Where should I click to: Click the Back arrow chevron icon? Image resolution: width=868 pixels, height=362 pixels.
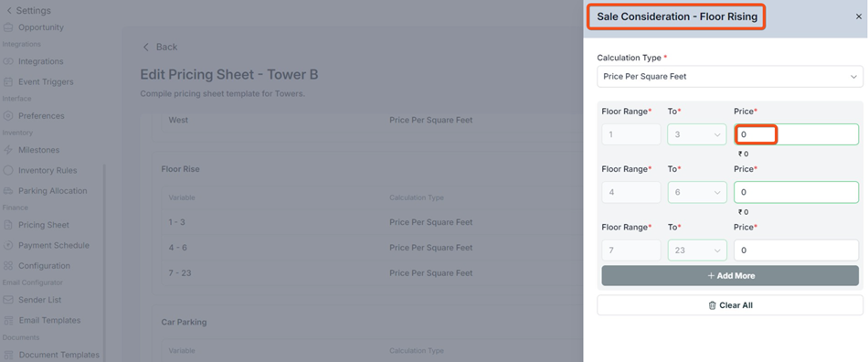[145, 47]
